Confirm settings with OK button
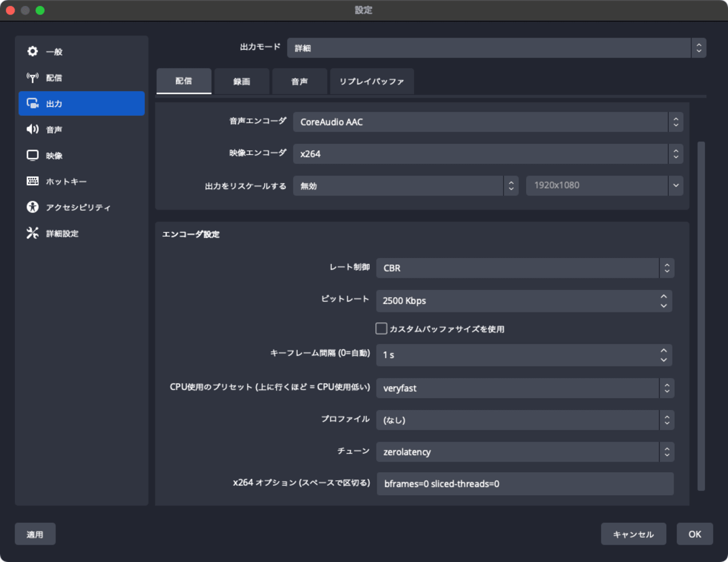The image size is (728, 562). (695, 534)
